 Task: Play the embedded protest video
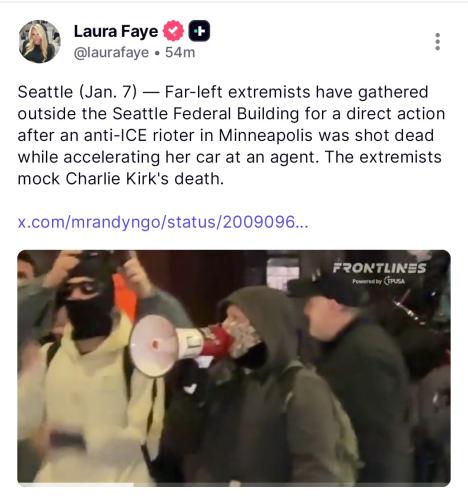pos(234,368)
